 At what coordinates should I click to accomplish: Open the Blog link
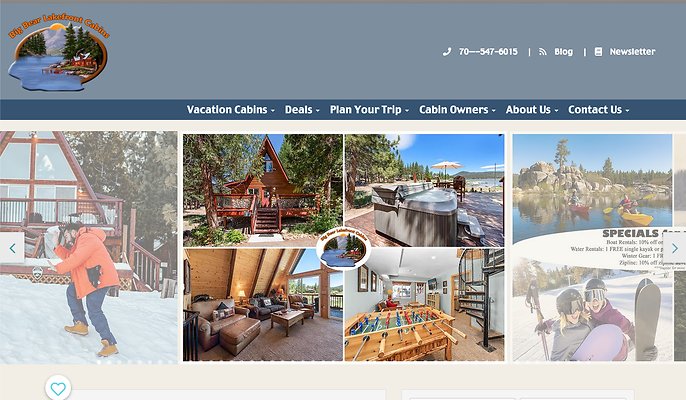564,52
